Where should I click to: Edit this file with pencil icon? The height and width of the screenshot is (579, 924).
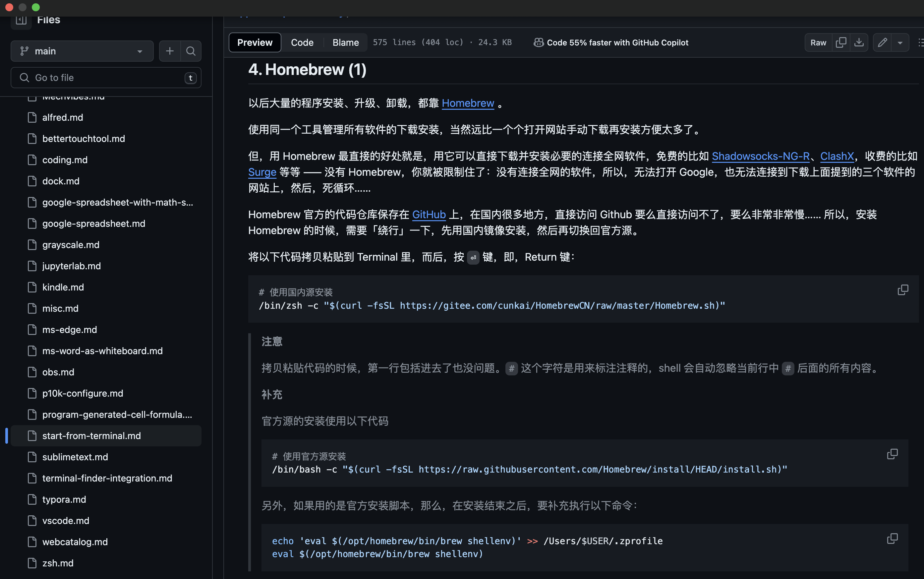pyautogui.click(x=882, y=42)
